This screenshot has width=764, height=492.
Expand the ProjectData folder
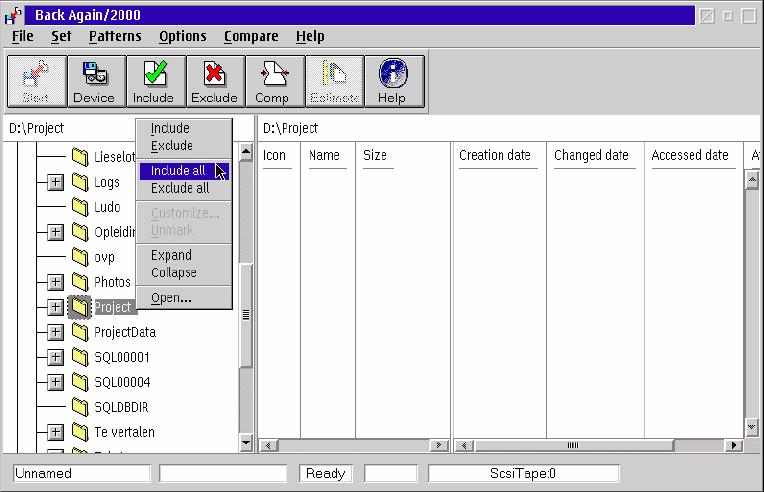pyautogui.click(x=56, y=332)
